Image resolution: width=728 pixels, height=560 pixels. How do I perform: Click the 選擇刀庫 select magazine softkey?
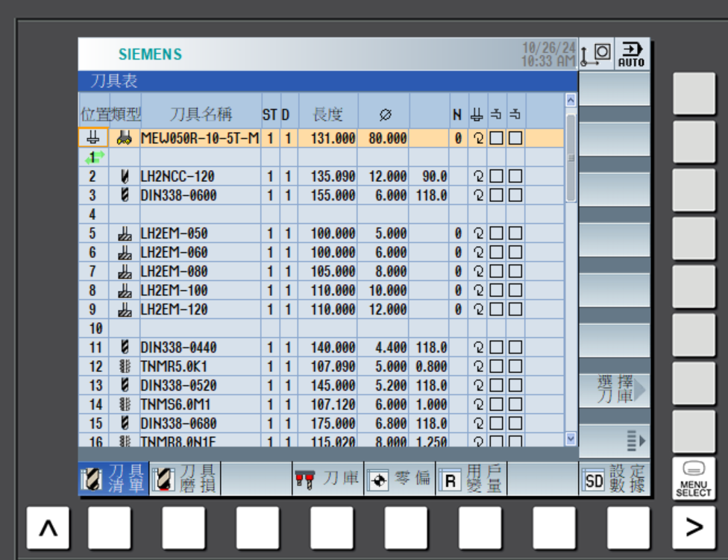(614, 390)
